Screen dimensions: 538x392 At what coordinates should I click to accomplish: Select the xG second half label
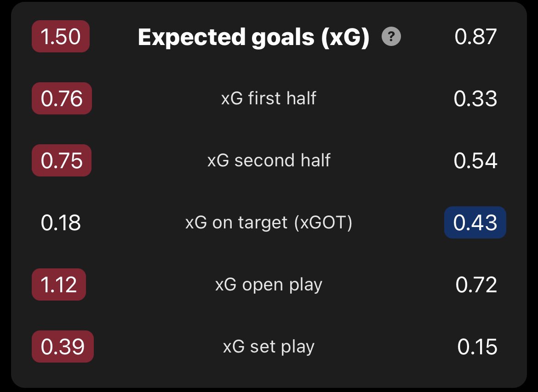click(x=269, y=160)
